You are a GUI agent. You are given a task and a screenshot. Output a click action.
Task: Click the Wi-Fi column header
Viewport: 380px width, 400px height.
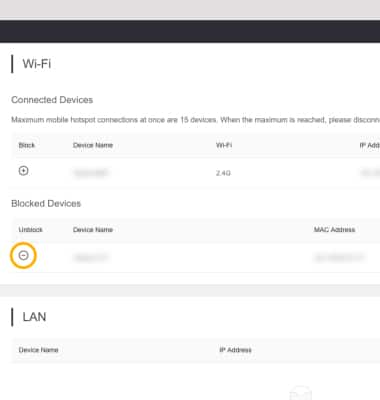224,145
